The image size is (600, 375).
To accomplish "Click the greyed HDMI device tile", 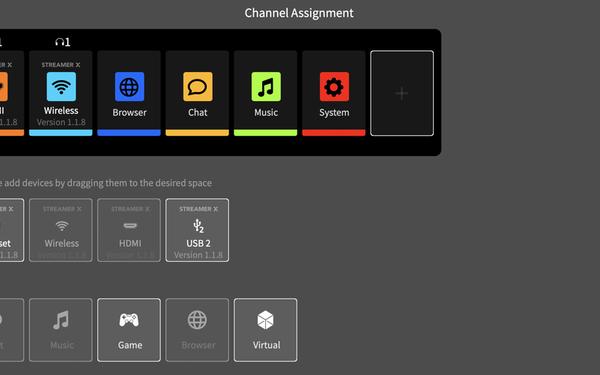I will 129,230.
